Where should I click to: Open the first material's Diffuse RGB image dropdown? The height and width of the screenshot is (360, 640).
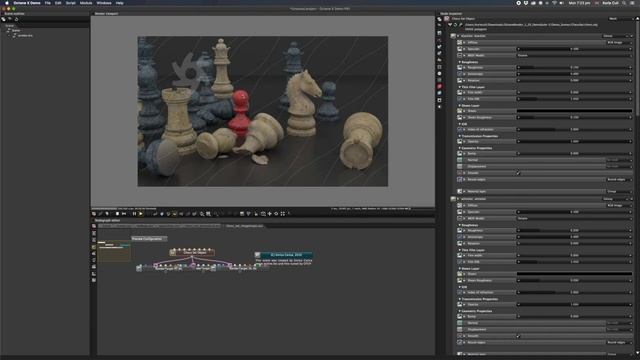coord(619,42)
